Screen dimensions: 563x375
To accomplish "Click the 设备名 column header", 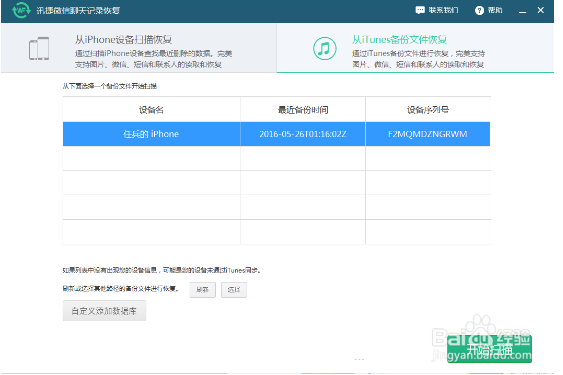I will coord(151,110).
